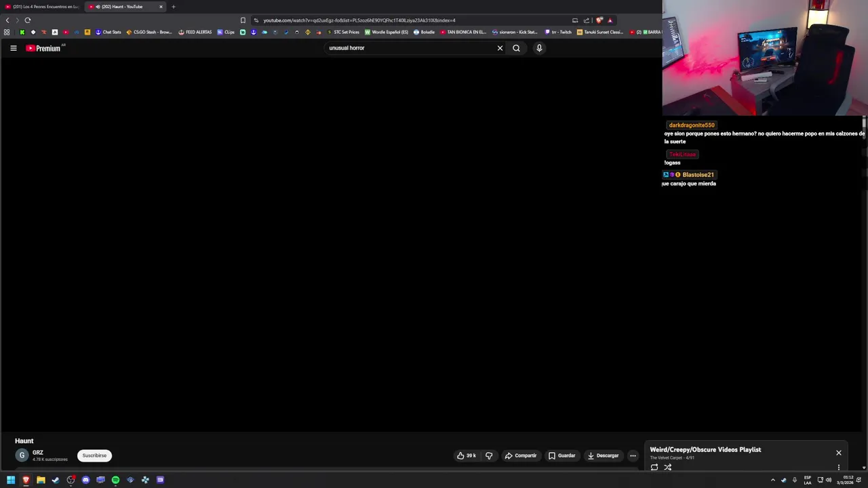This screenshot has width=868, height=488.
Task: Click Blastoise21 username in chat
Action: pyautogui.click(x=698, y=175)
